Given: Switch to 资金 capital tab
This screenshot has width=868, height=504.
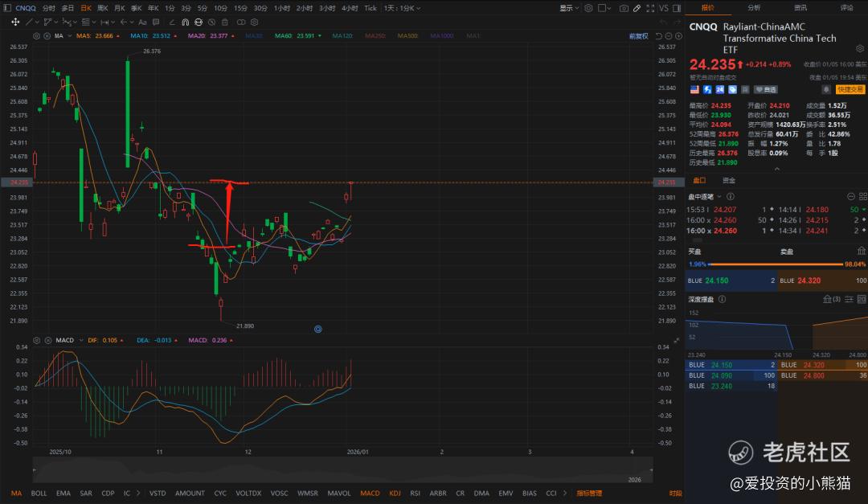Looking at the screenshot, I should coord(728,181).
